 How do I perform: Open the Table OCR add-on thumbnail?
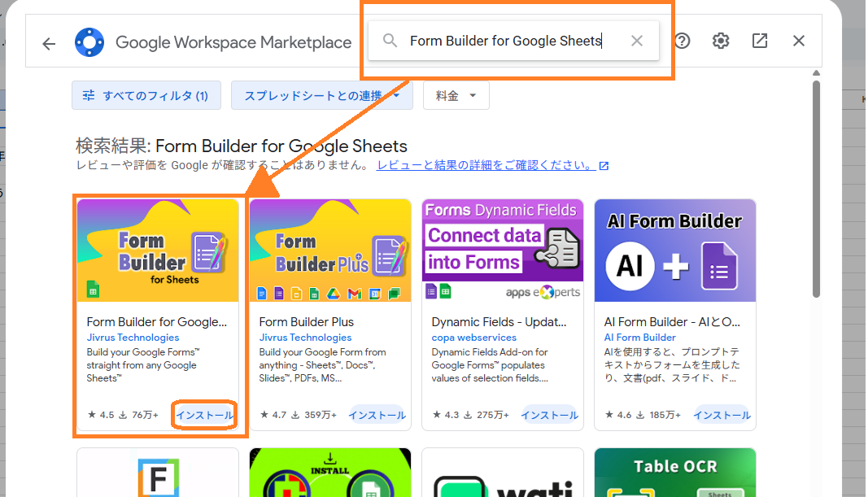[675, 473]
